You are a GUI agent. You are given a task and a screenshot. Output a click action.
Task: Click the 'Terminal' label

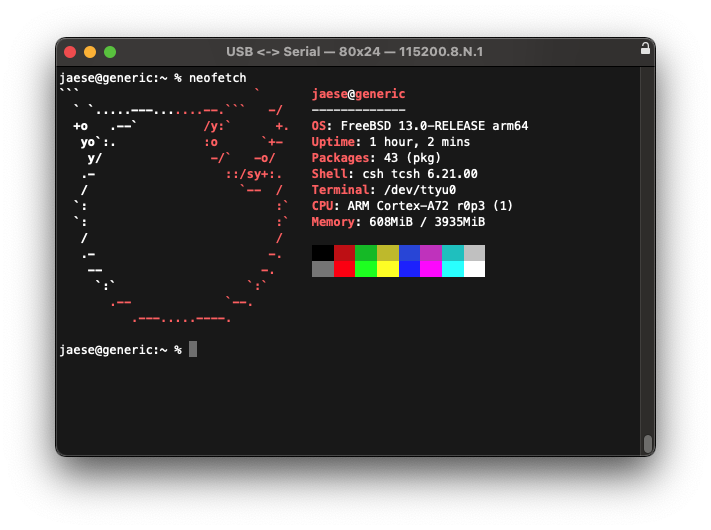341,190
